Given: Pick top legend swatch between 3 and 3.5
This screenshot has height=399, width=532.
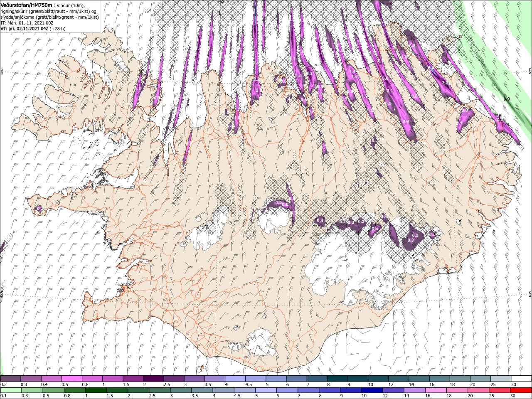Looking at the screenshot, I should 194,378.
